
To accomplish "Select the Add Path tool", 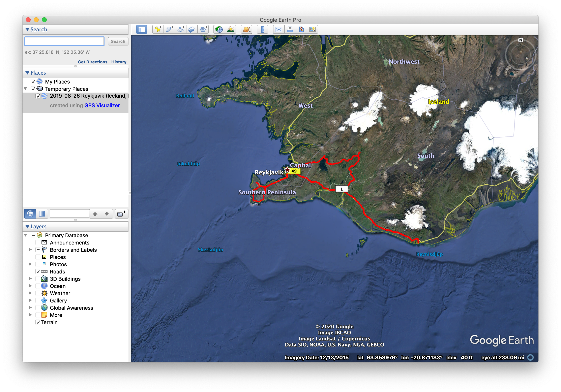I will pyautogui.click(x=181, y=29).
